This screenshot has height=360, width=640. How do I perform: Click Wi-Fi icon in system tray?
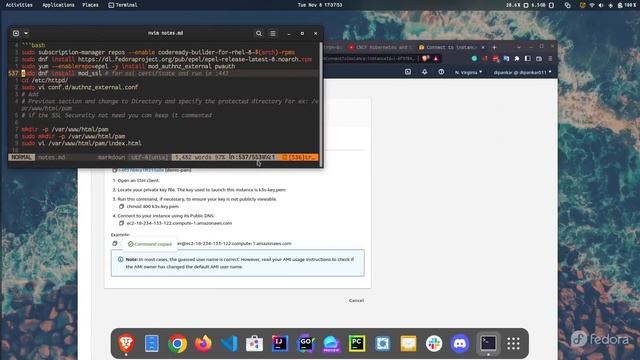[592, 5]
